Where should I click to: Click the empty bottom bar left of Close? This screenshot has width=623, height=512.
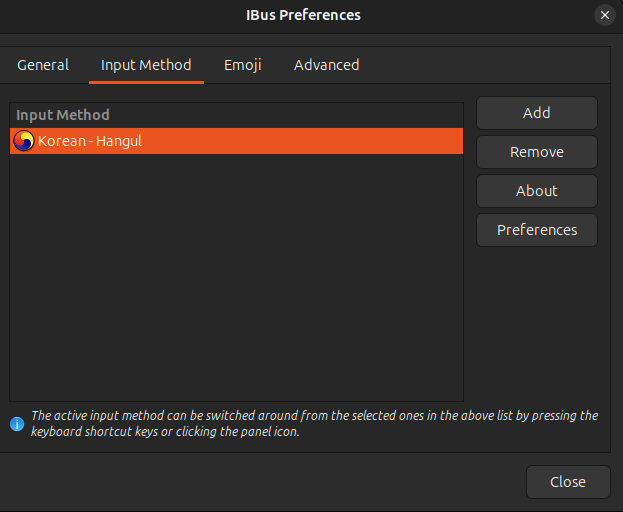[x=260, y=482]
